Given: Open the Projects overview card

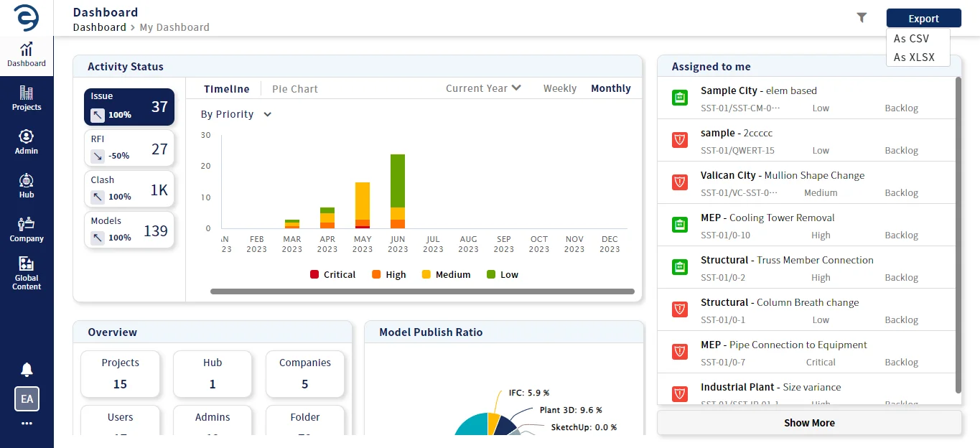Looking at the screenshot, I should click(x=120, y=374).
